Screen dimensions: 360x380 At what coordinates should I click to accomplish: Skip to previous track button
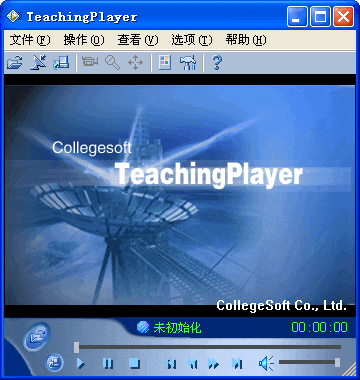tap(171, 363)
